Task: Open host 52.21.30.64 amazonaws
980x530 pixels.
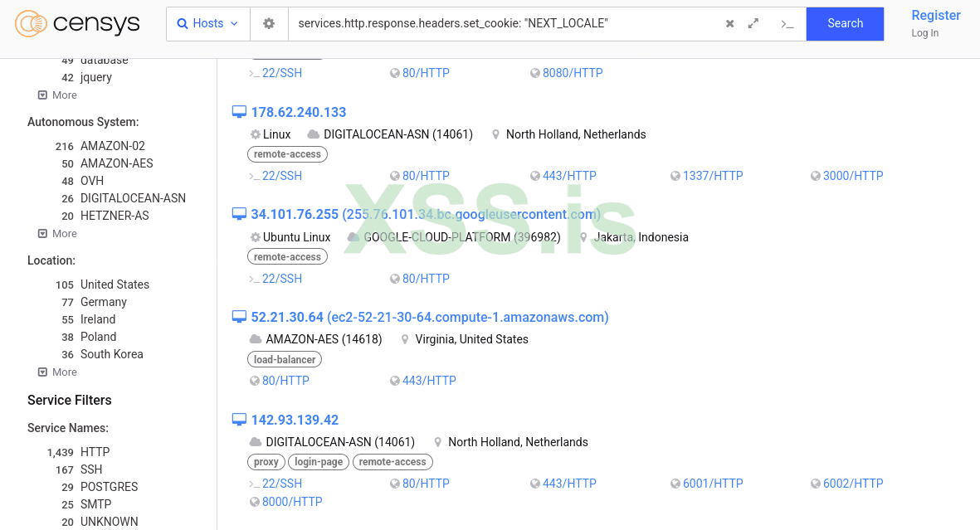Action: click(x=429, y=317)
